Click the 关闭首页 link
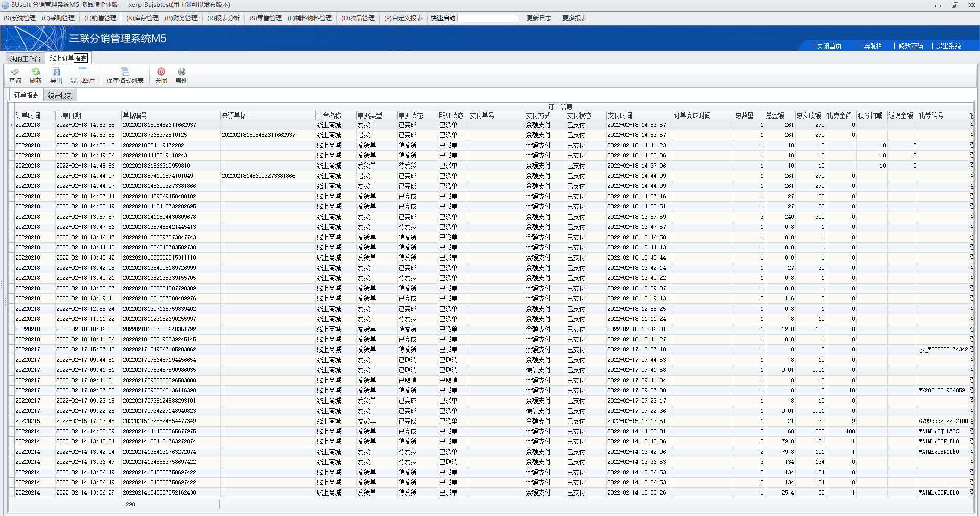This screenshot has width=980, height=516. click(x=829, y=46)
